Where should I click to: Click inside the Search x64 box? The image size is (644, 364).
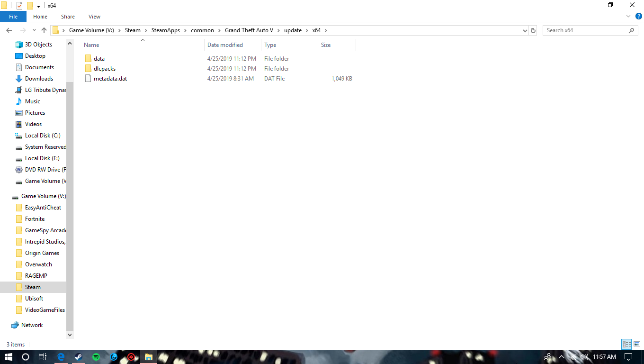[587, 30]
